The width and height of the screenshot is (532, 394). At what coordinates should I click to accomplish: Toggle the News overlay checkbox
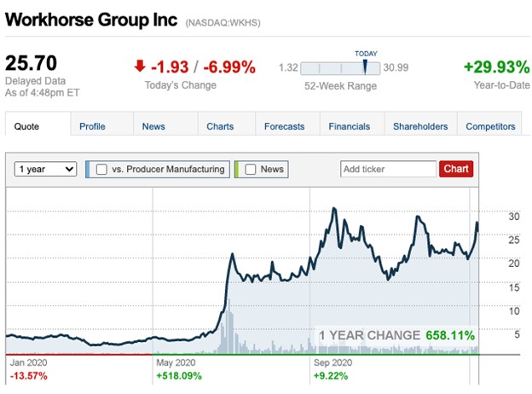point(250,169)
